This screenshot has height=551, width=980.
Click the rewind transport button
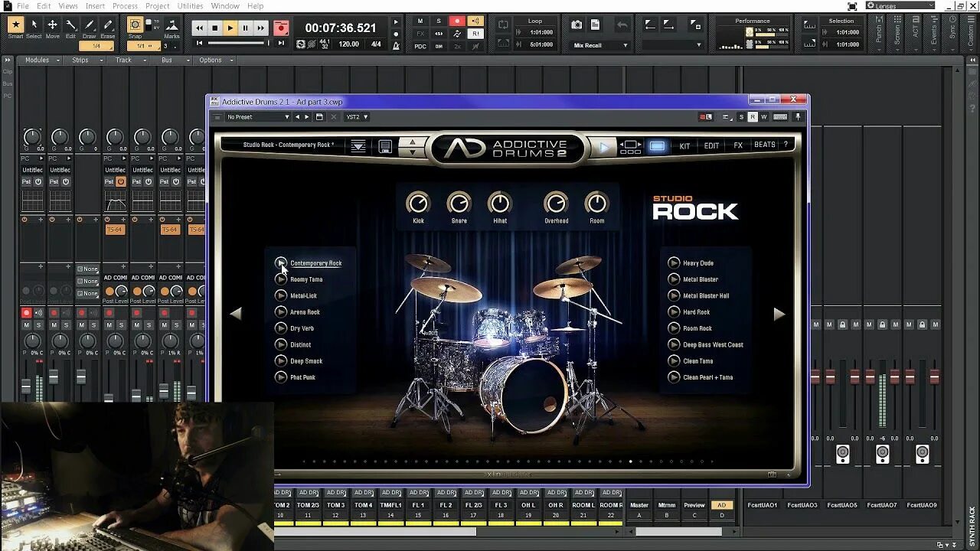click(200, 28)
